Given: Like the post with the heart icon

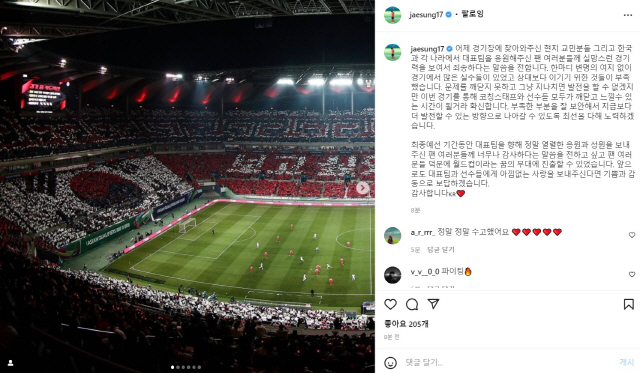Looking at the screenshot, I should pos(390,304).
